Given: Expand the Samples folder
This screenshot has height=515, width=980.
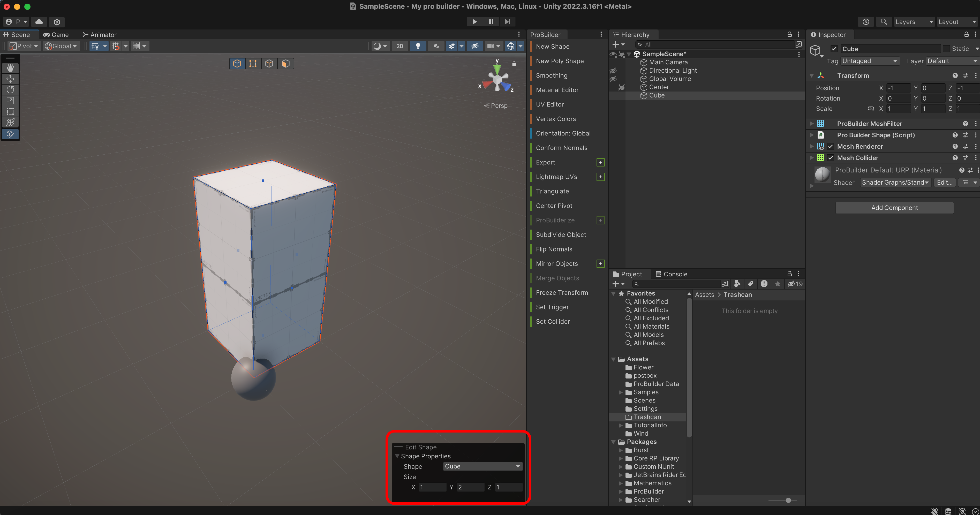Looking at the screenshot, I should (x=621, y=392).
